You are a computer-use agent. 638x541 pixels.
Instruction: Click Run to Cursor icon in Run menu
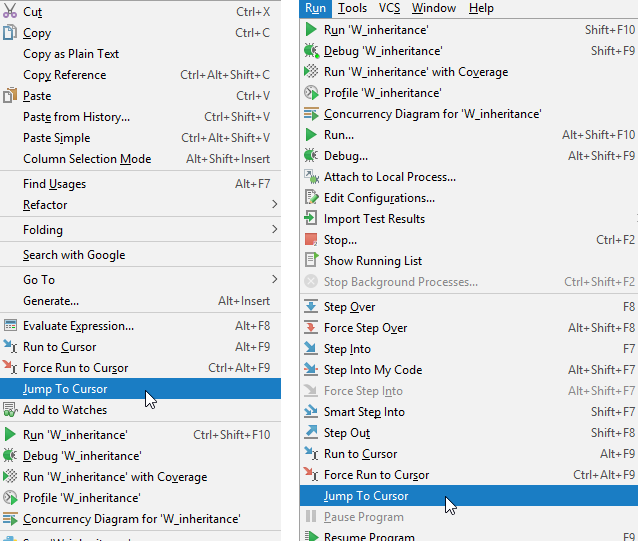point(311,454)
